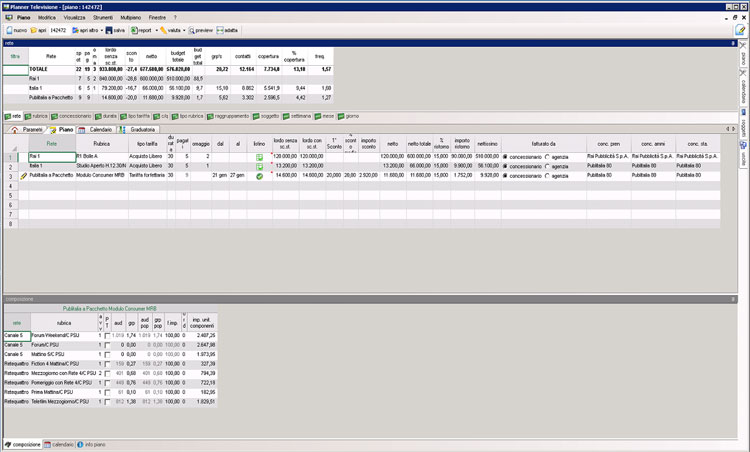Screen dimensions: 750x452
Task: Tick PT checkbox for Telefilm Mezzogiorno/C PSU
Action: point(107,401)
